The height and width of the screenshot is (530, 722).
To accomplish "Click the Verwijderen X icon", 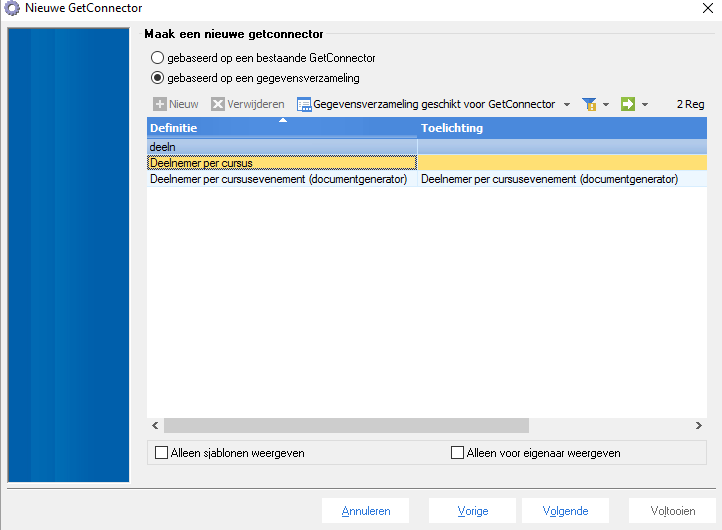I will 218,104.
